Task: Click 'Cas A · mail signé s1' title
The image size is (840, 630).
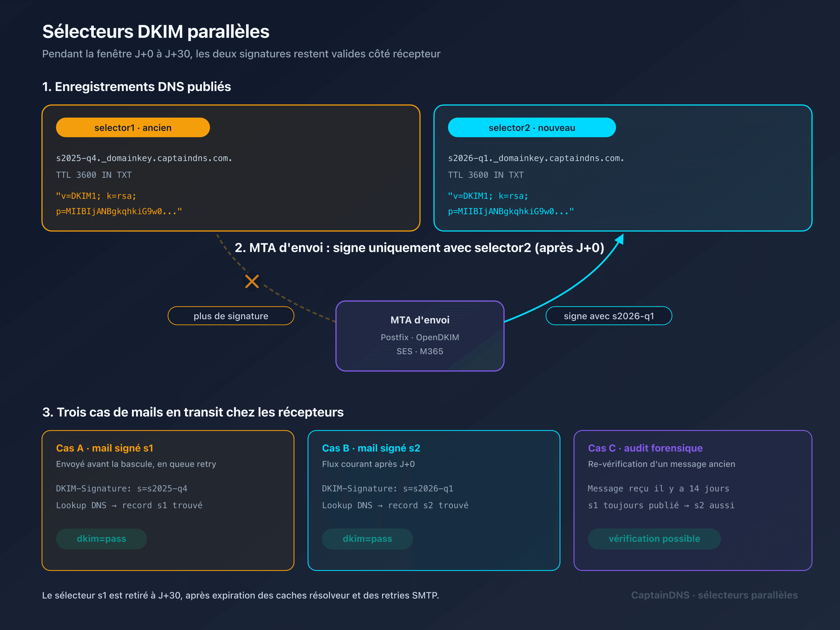Action: 105,448
